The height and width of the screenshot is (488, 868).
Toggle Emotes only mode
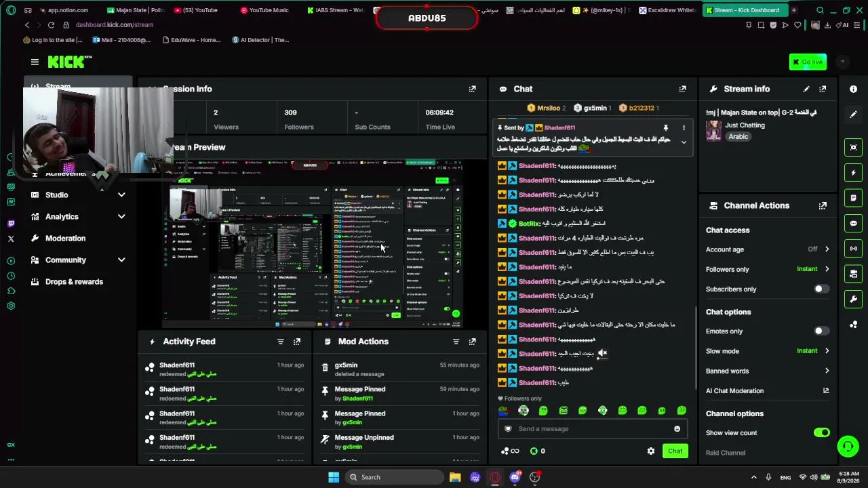(821, 331)
